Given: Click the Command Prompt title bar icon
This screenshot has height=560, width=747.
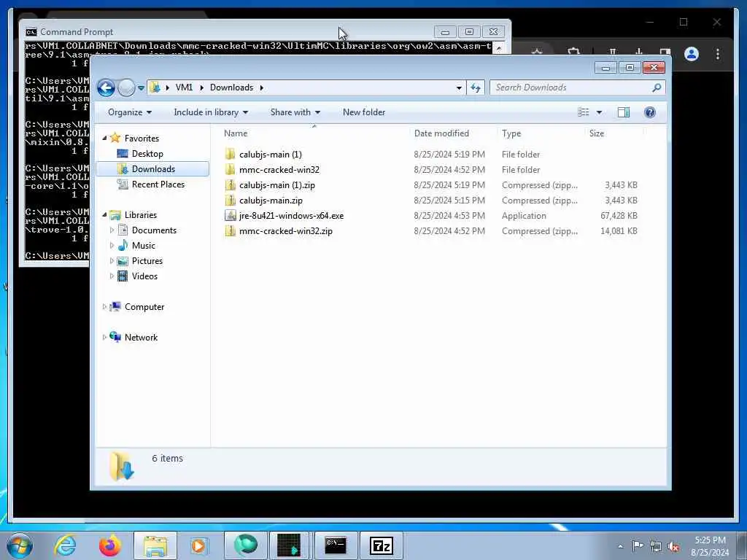Looking at the screenshot, I should [31, 32].
